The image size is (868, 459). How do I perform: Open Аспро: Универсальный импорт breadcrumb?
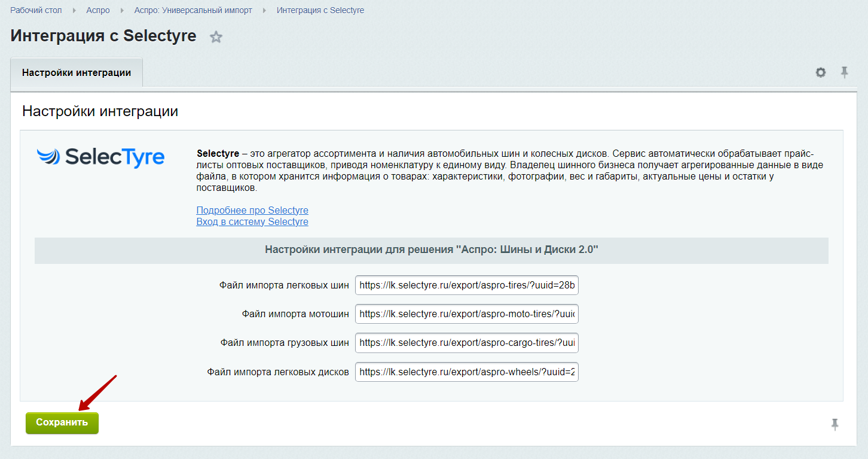[x=193, y=10]
